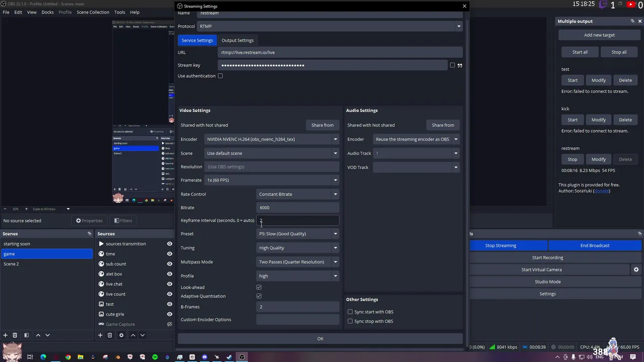Float the Scenes dock
This screenshot has width=644, height=362.
(90, 234)
